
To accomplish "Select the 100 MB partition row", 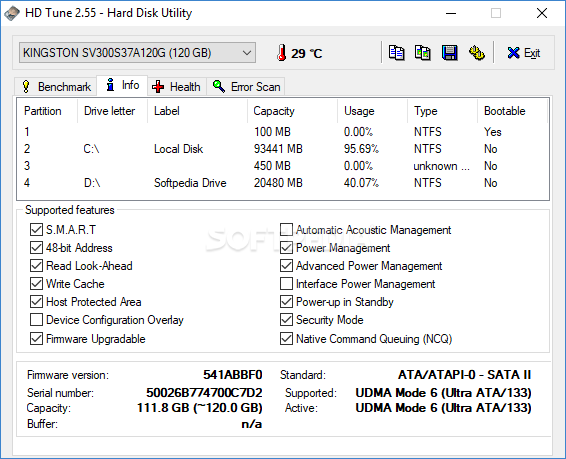I will (283, 132).
